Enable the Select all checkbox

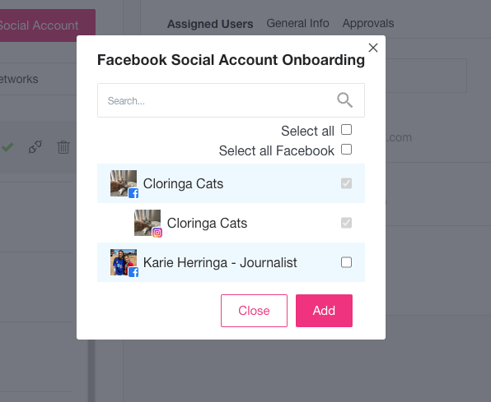[x=346, y=130]
